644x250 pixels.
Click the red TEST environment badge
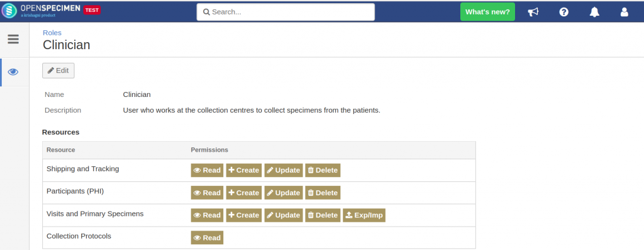pyautogui.click(x=92, y=10)
